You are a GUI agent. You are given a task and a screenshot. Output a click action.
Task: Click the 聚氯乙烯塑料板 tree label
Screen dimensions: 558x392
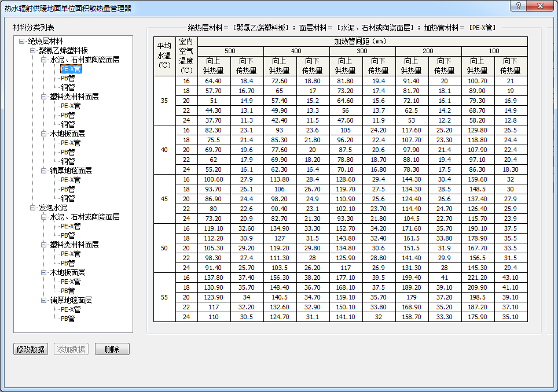[63, 50]
